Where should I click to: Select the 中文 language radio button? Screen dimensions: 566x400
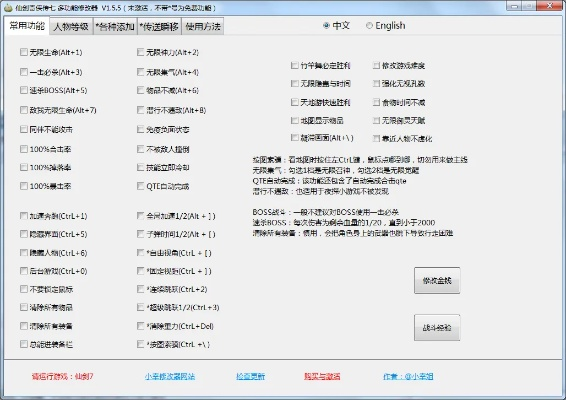[326, 26]
